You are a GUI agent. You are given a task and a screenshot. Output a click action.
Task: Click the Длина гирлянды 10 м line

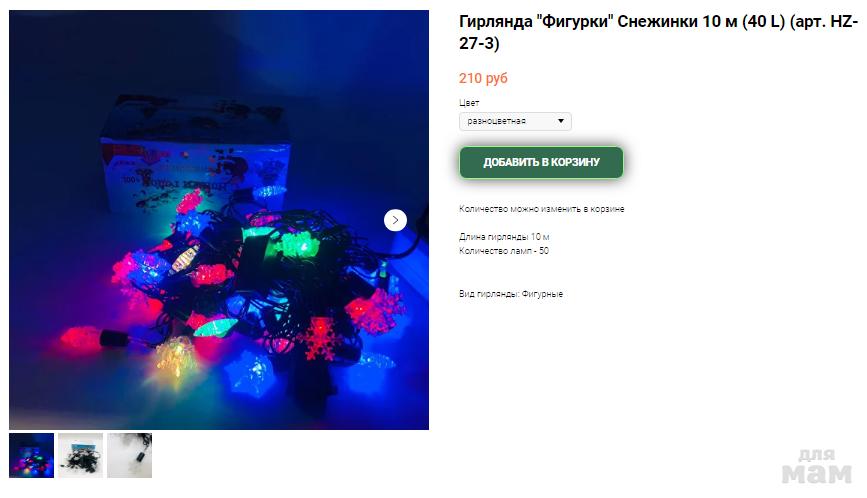[504, 237]
